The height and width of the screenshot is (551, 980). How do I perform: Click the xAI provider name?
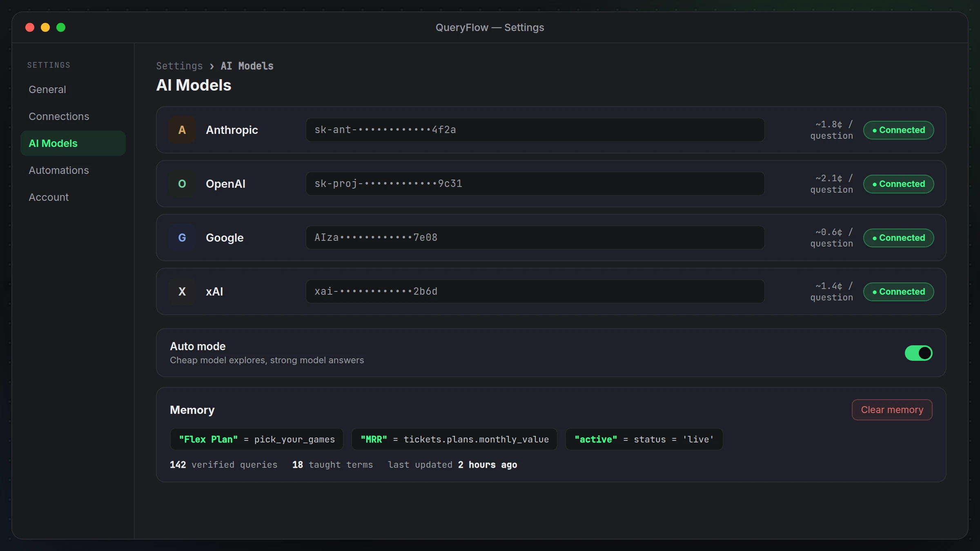[x=214, y=291]
